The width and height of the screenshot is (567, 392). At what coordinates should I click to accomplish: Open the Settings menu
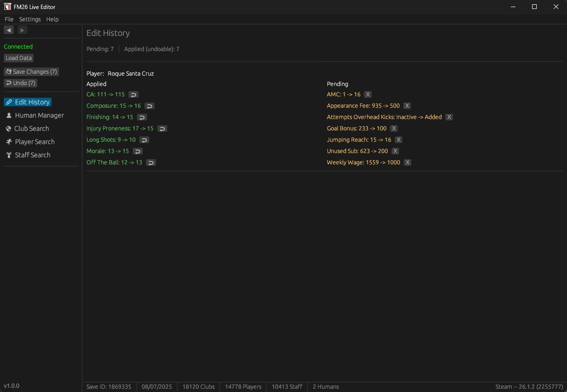click(x=30, y=19)
